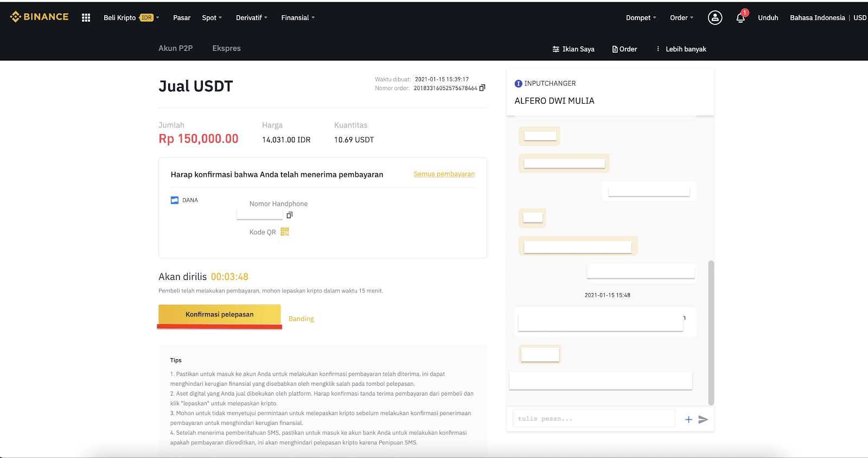Image resolution: width=868 pixels, height=458 pixels.
Task: Open the apps grid menu icon
Action: pos(86,17)
